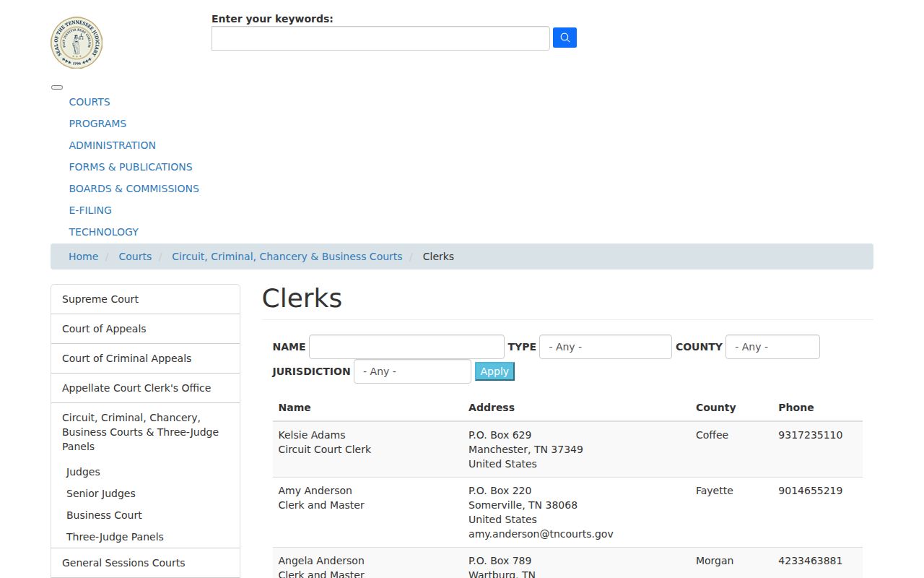The width and height of the screenshot is (924, 578).
Task: Open the TECHNOLOGY menu
Action: (x=103, y=232)
